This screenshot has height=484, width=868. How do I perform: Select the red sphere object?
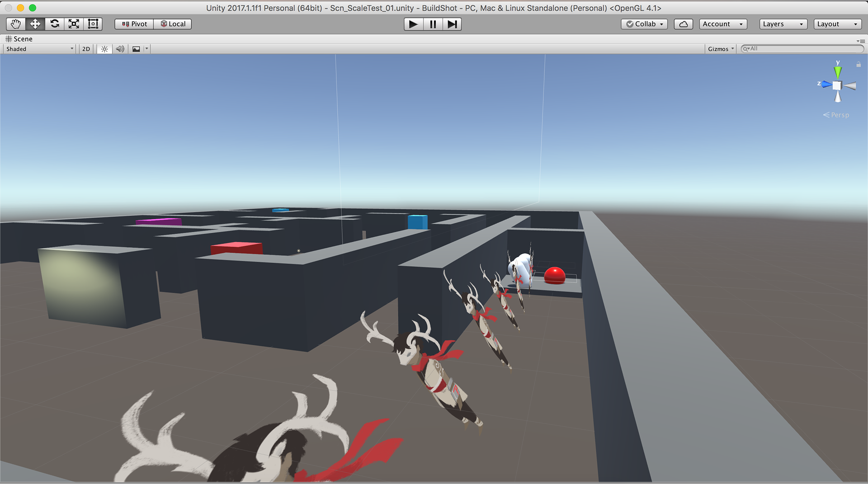(x=555, y=275)
